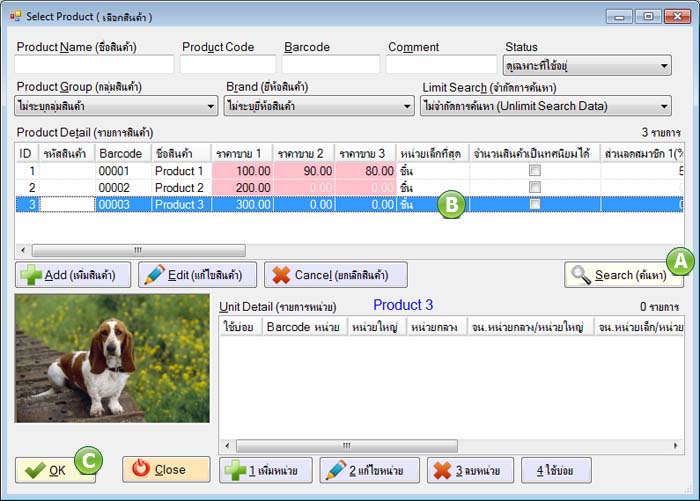
Task: Expand the Product Group dropdown
Action: 210,106
